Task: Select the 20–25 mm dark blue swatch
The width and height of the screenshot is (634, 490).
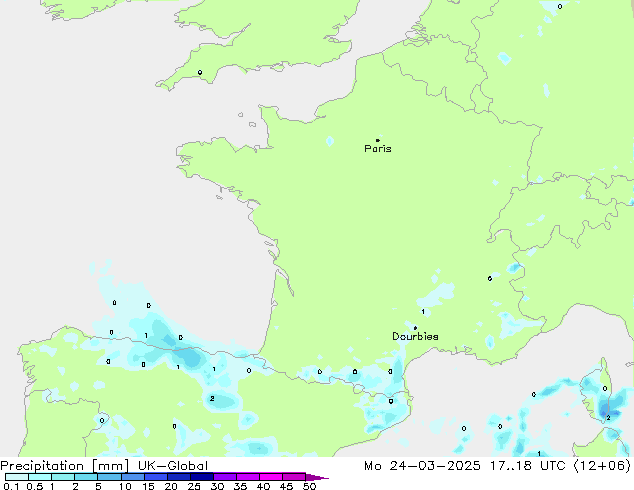Action: 178,477
